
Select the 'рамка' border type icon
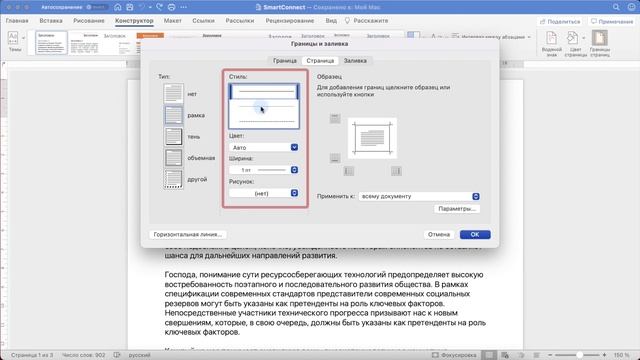pyautogui.click(x=173, y=115)
